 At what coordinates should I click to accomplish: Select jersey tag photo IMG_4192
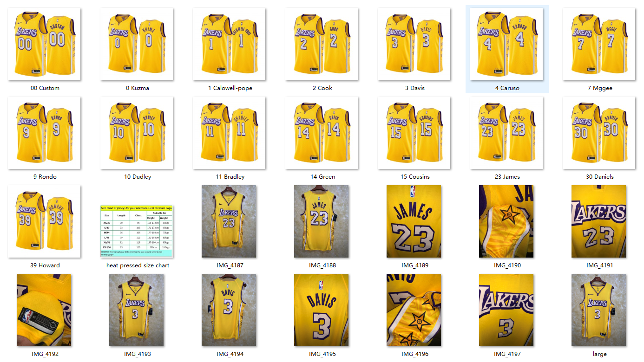pyautogui.click(x=44, y=310)
